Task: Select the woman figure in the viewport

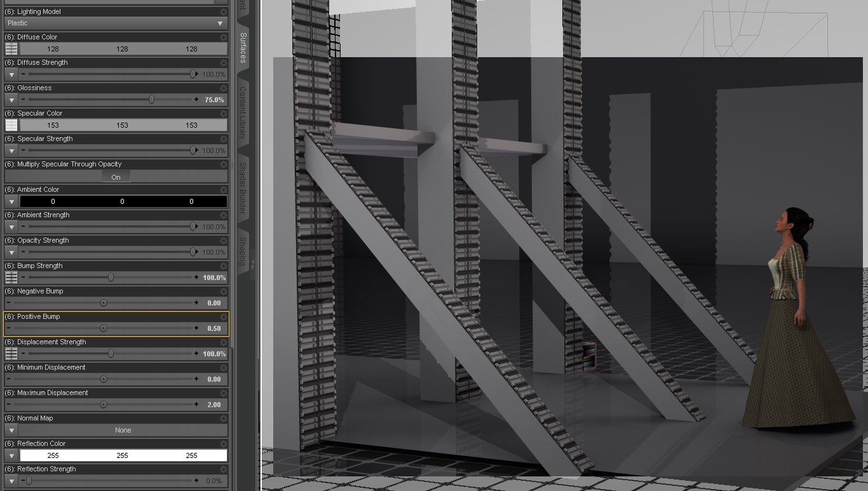Action: click(797, 318)
